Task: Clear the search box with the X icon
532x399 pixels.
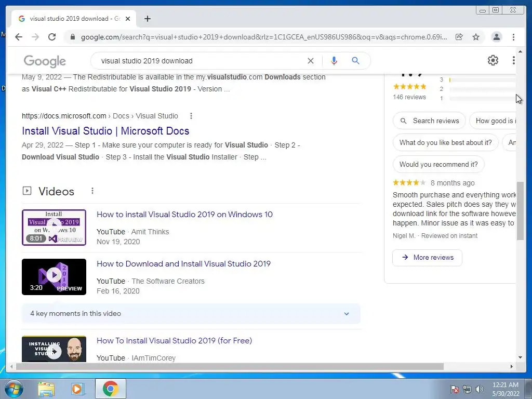Action: pos(311,61)
